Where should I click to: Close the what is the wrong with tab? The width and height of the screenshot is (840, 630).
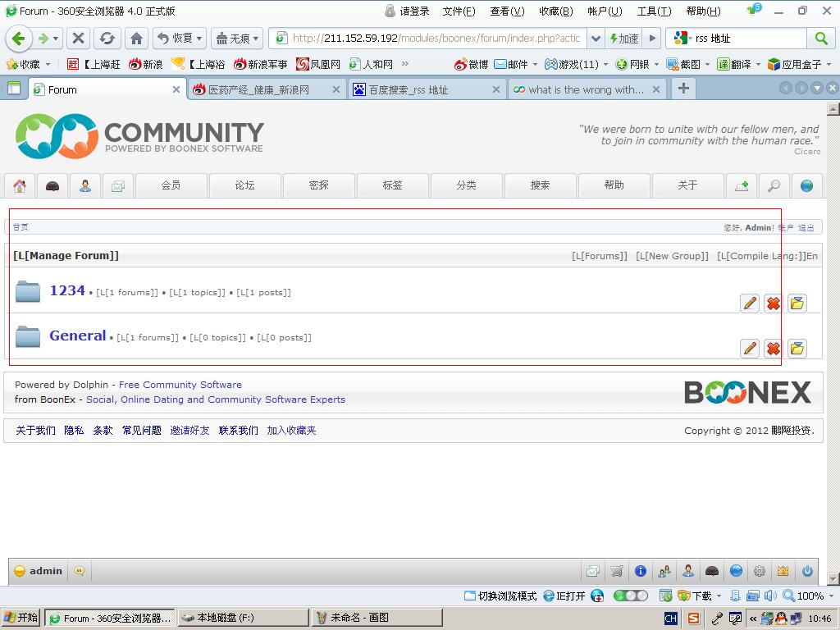click(656, 90)
